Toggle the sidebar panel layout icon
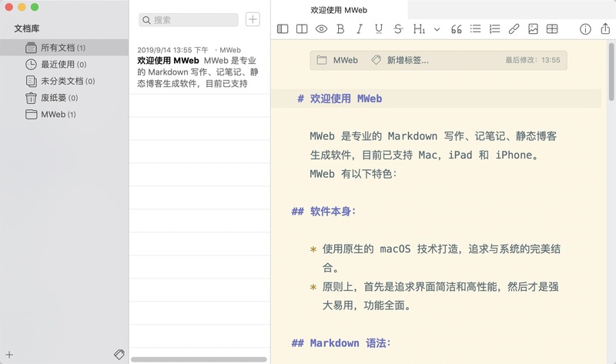The image size is (616, 364). coord(283,29)
